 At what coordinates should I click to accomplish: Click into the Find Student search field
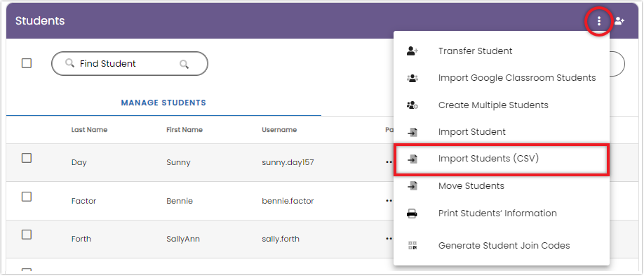tap(129, 64)
